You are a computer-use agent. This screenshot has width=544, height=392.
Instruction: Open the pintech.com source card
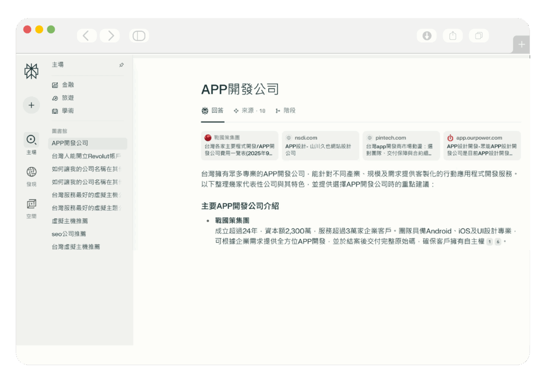[401, 146]
